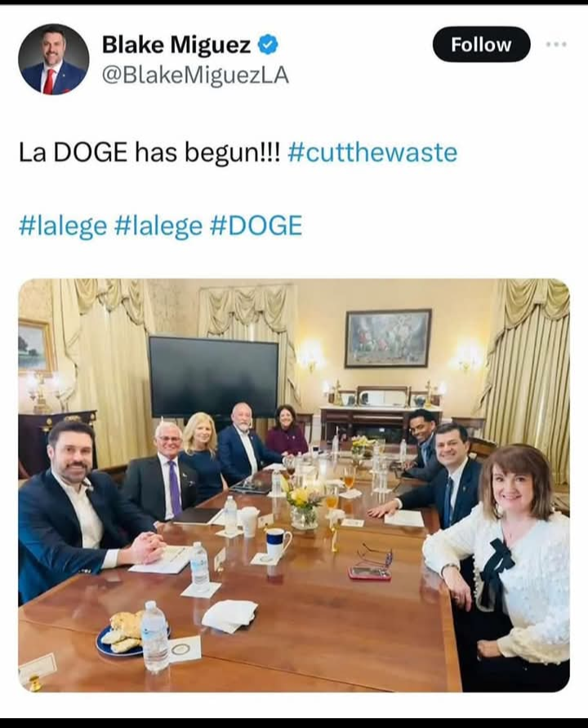Viewport: 588px width, 728px height.
Task: Open the #cutthewaste hashtag
Action: pyautogui.click(x=372, y=153)
